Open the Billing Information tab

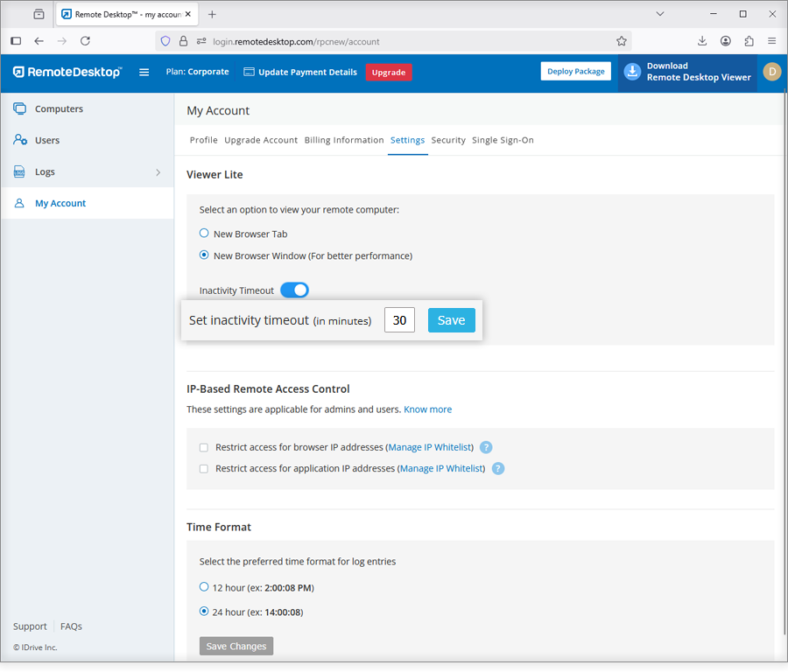click(344, 140)
